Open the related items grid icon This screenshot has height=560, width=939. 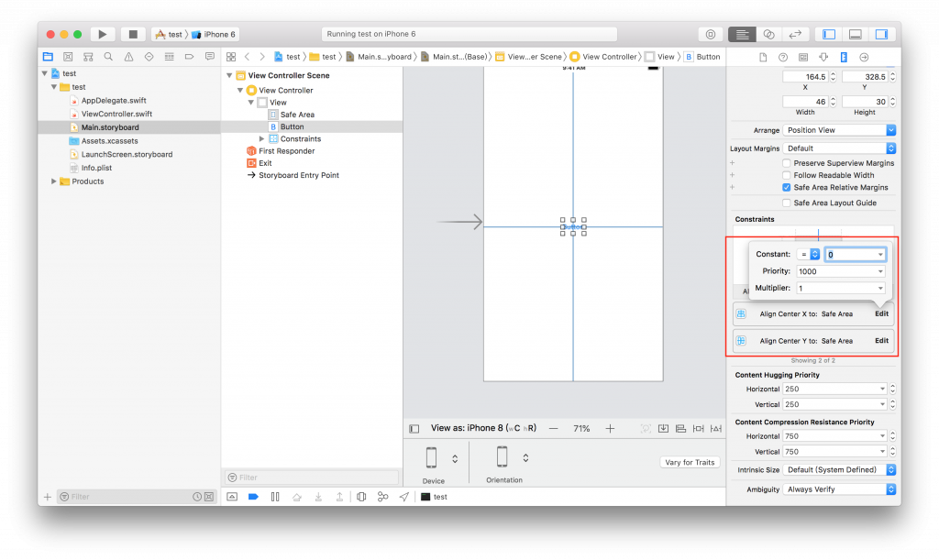point(231,57)
